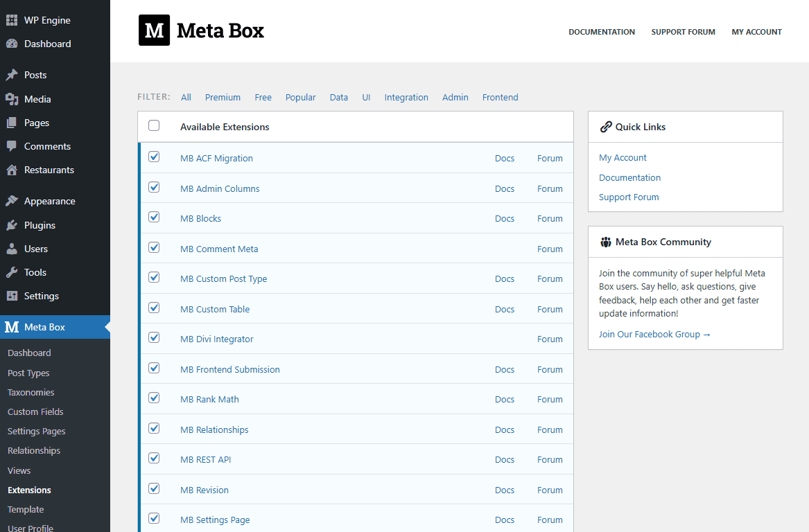The image size is (809, 532).
Task: Click the Posts pin icon
Action: (x=12, y=75)
